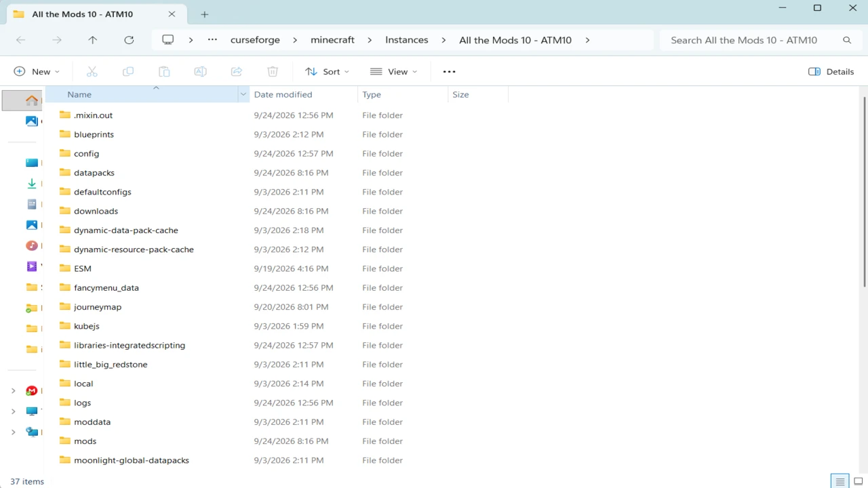
Task: Refresh the current folder view
Action: point(129,40)
